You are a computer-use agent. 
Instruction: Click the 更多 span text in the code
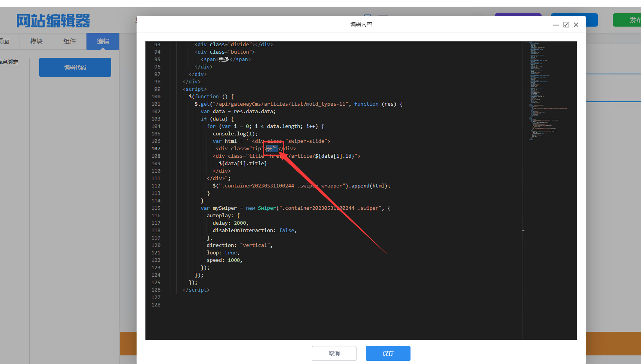224,59
